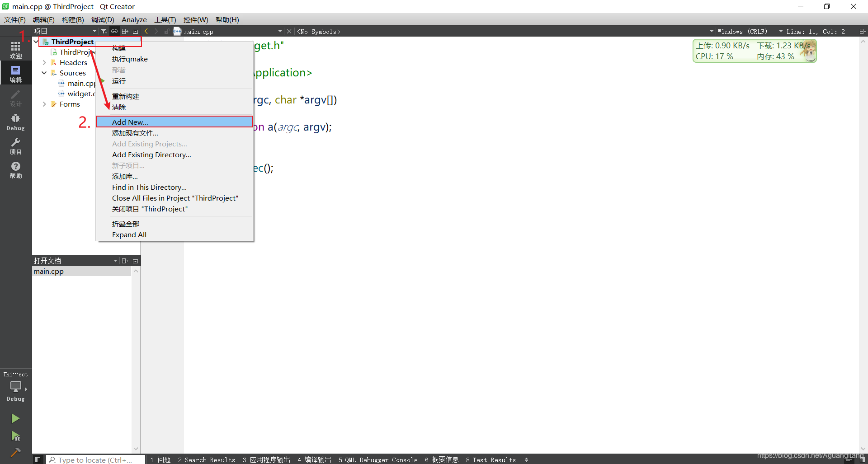Close the project sidebar pane
This screenshot has height=464, width=868.
click(x=135, y=32)
